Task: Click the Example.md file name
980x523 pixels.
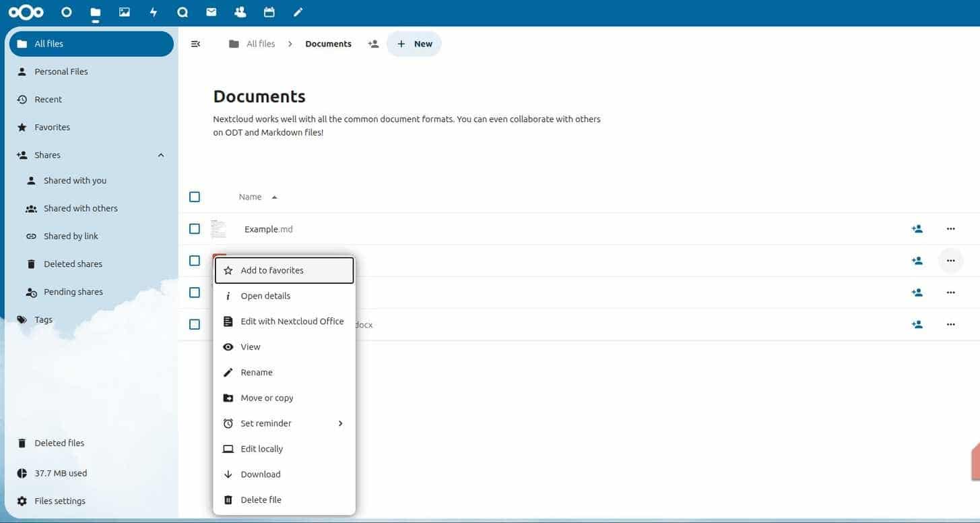Action: coord(268,229)
